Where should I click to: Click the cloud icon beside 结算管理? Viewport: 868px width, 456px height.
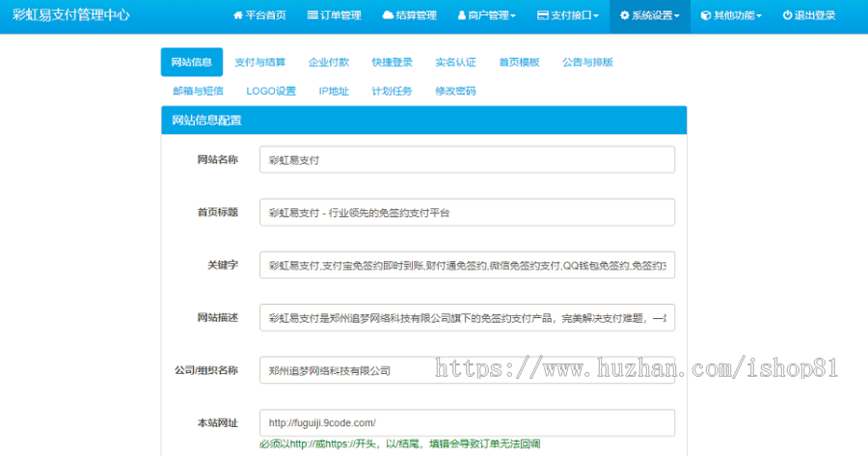tap(388, 15)
